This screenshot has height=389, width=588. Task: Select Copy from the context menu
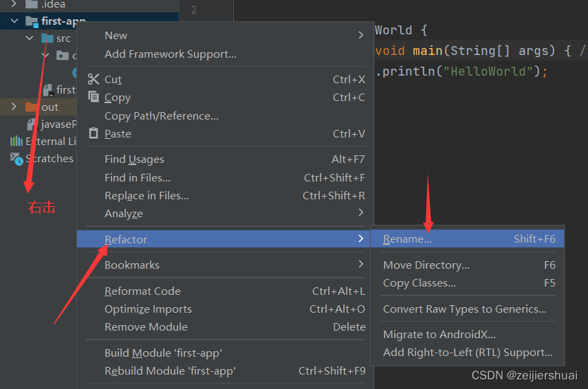pos(225,98)
